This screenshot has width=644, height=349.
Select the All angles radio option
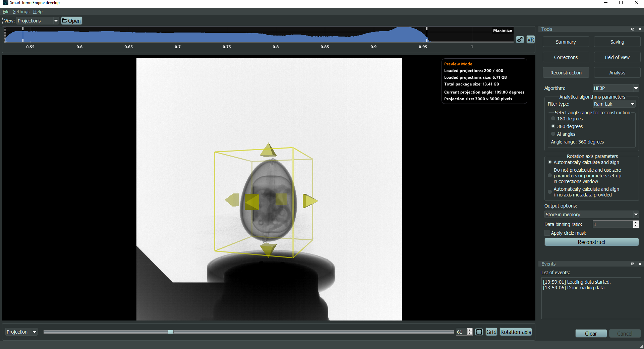(x=553, y=134)
